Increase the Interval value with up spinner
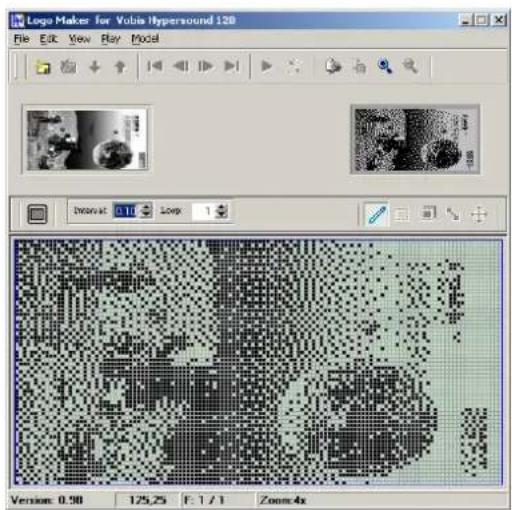The image size is (512, 510). [x=146, y=207]
